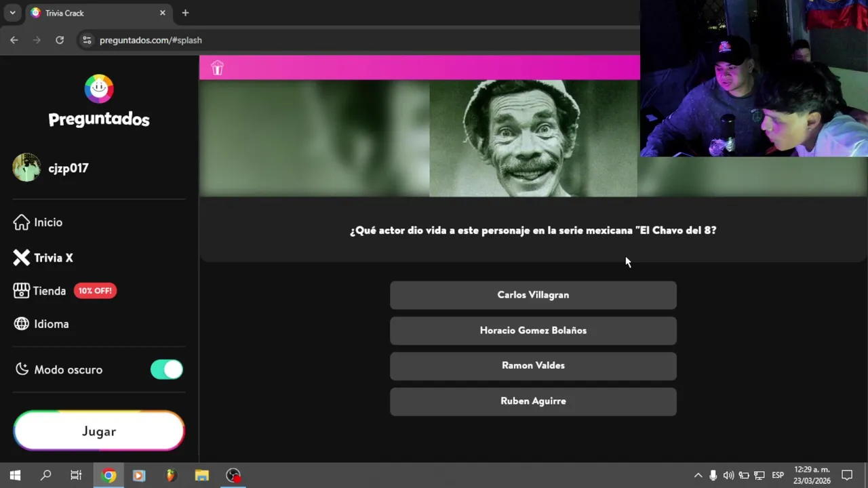Click the battery tray icon
Image resolution: width=868 pixels, height=488 pixels.
pyautogui.click(x=744, y=475)
